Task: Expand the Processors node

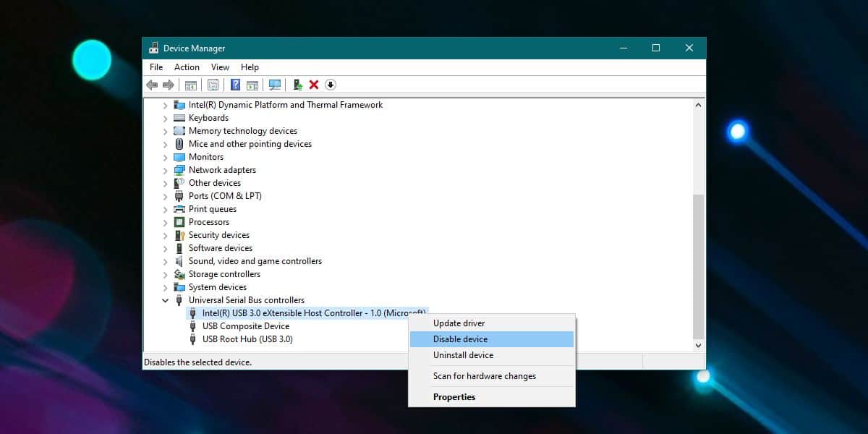Action: (x=165, y=222)
